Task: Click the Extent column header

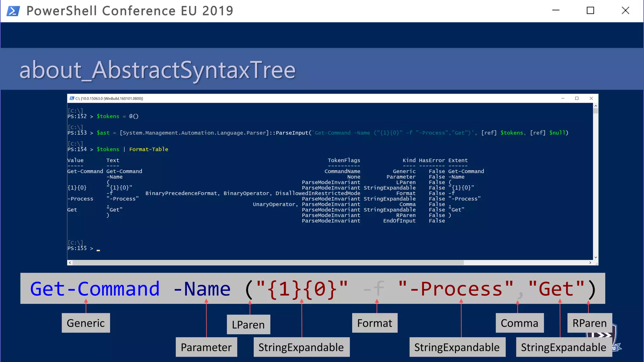Action: 458,160
